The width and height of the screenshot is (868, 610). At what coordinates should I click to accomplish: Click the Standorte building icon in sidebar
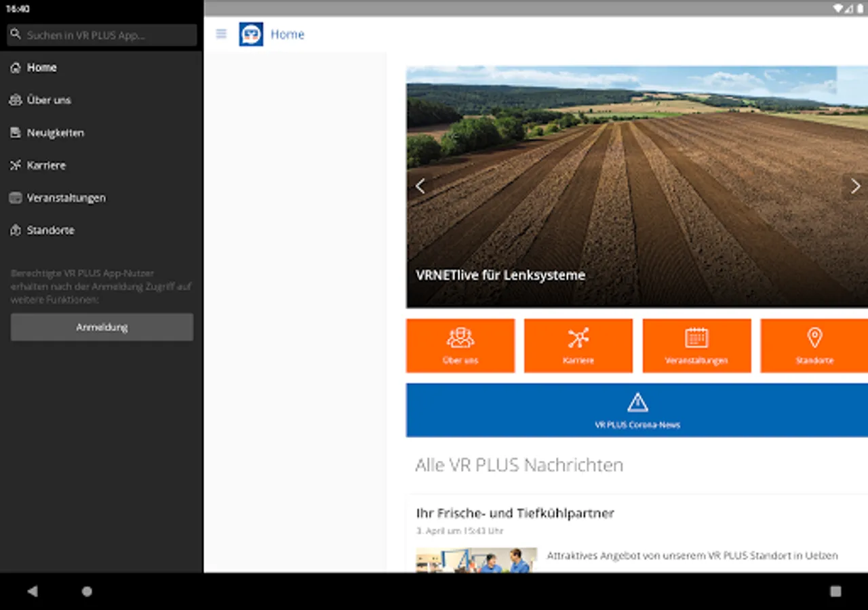pos(16,230)
